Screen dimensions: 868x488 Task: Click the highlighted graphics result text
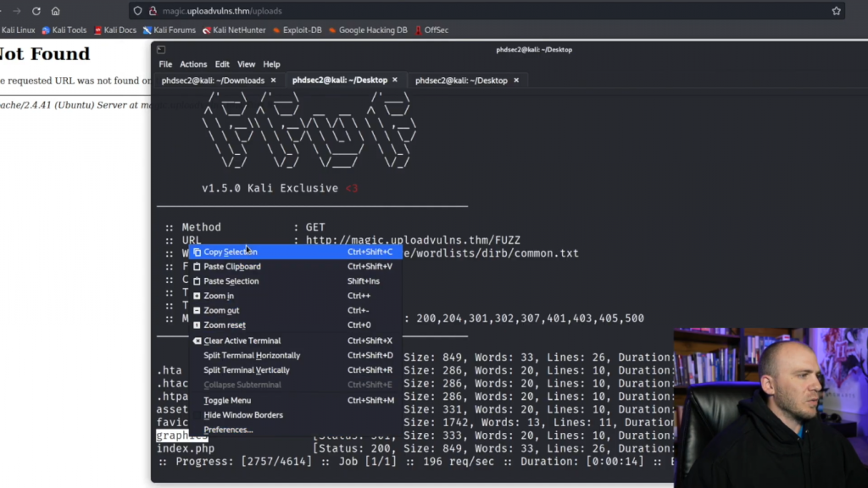(x=182, y=435)
